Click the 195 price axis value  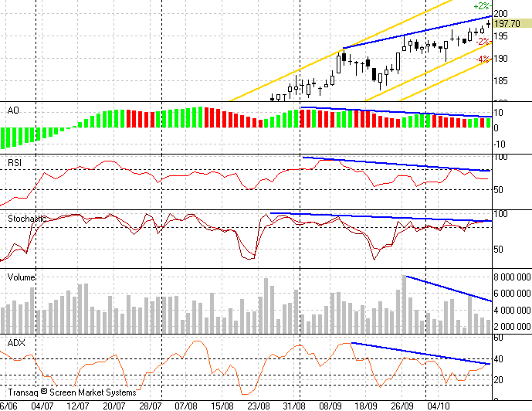501,36
